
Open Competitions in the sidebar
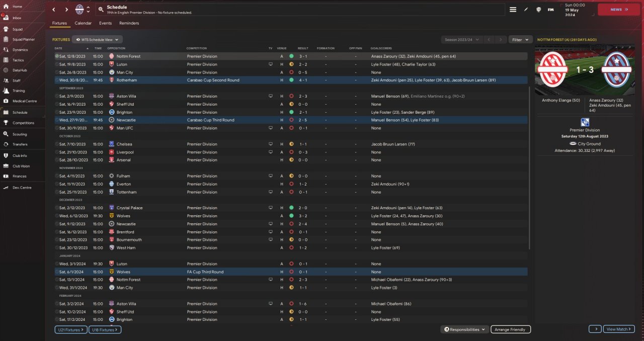22,123
